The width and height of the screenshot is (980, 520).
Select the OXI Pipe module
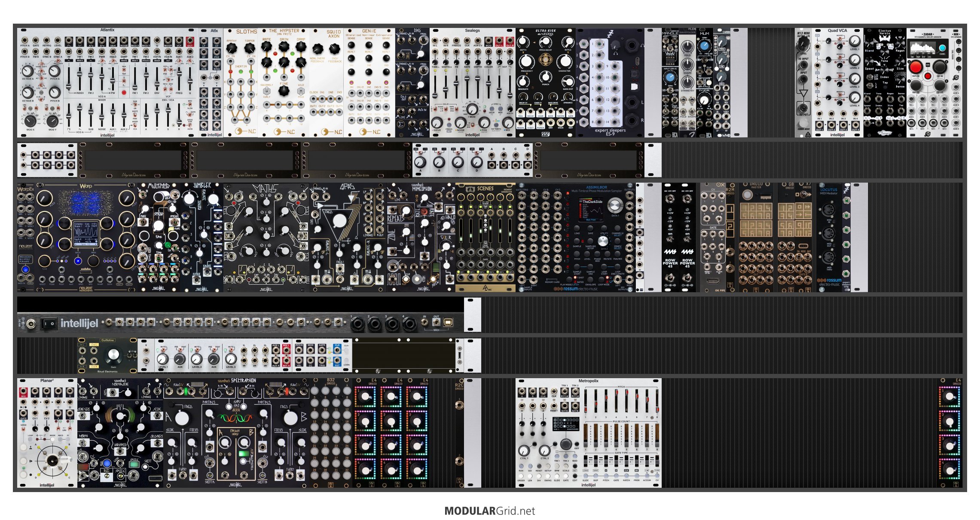pos(713,237)
